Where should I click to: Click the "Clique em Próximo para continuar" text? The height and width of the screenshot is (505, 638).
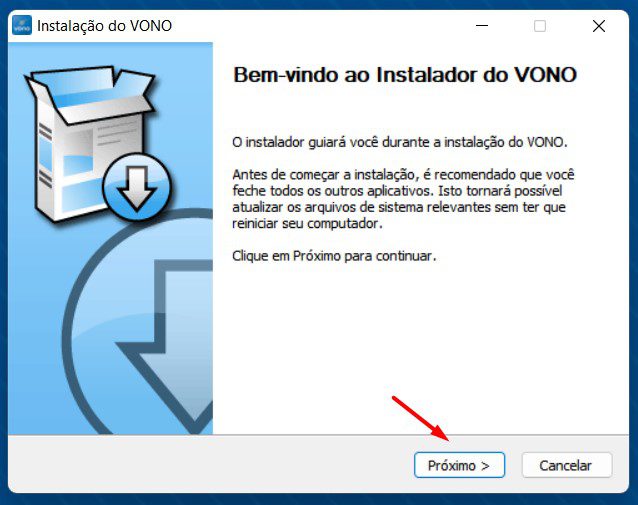click(334, 256)
